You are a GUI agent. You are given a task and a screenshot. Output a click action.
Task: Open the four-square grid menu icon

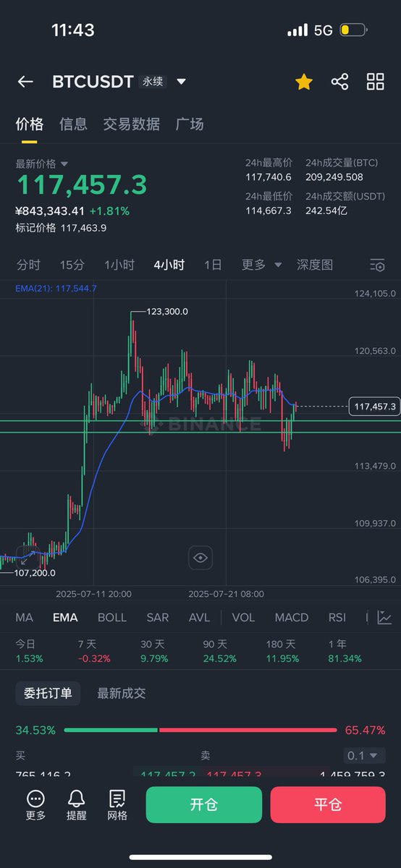(x=375, y=82)
